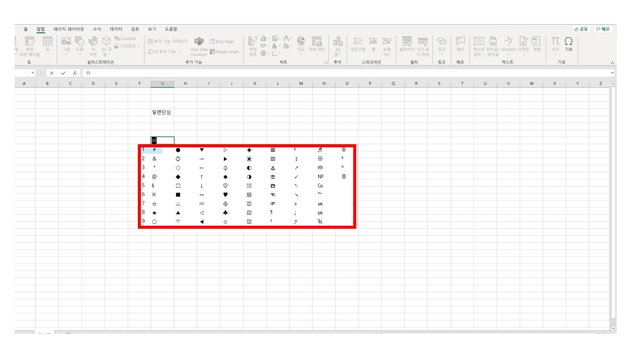Click 추가 기능 가져오기
The height and width of the screenshot is (362, 644).
(168, 41)
